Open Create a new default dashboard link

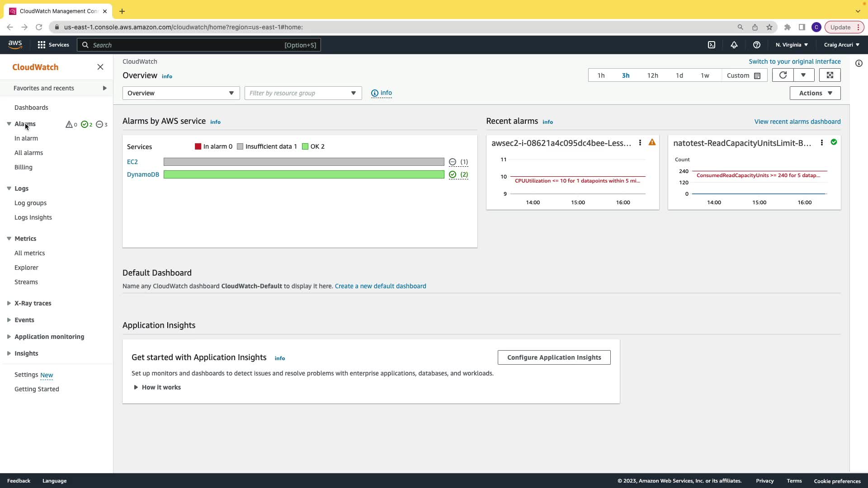(380, 286)
